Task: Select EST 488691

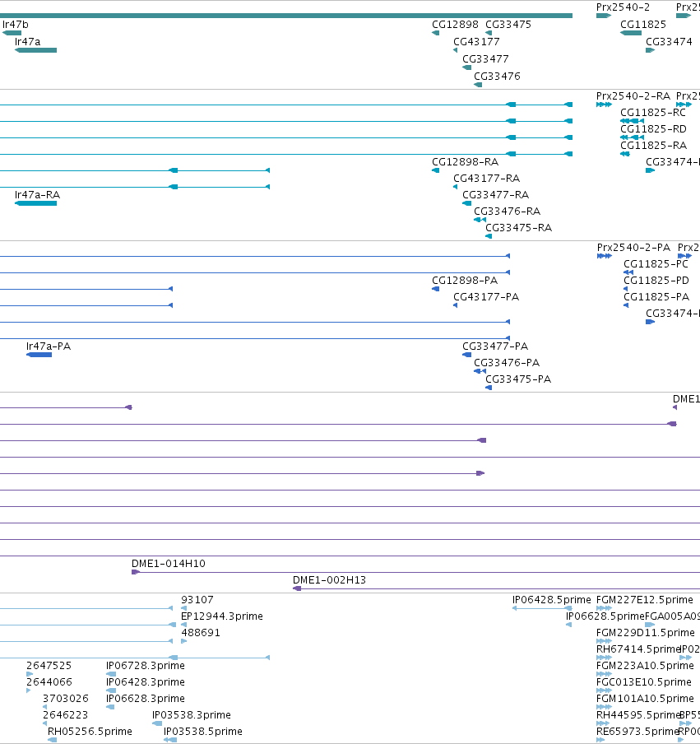Action: pos(184,641)
